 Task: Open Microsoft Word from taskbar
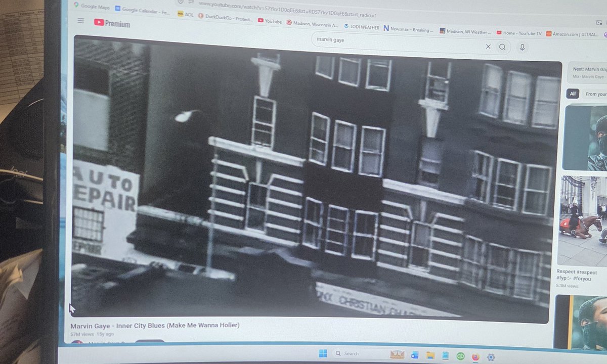pyautogui.click(x=415, y=355)
